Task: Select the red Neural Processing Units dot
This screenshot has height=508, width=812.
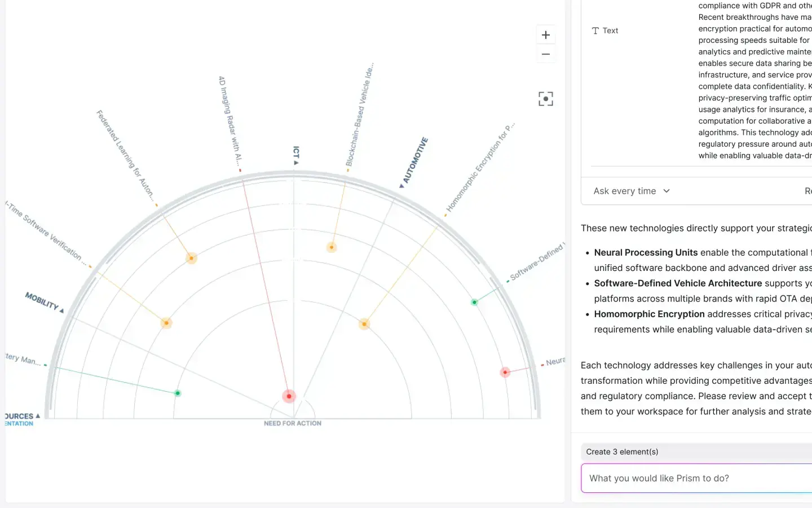Action: click(x=505, y=372)
